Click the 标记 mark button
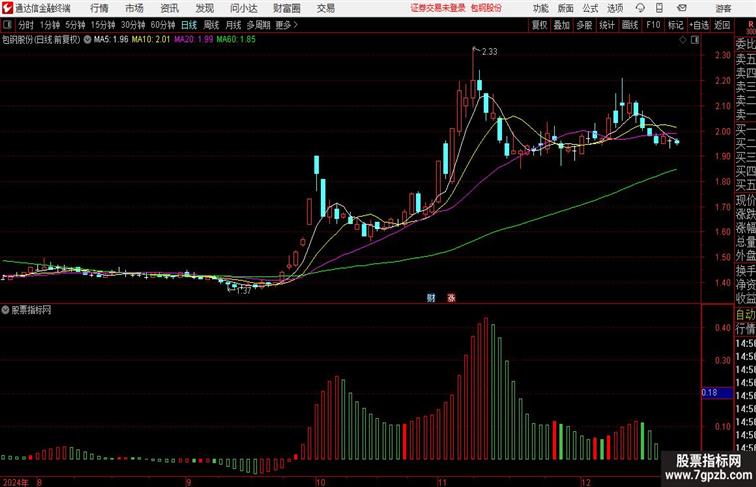The image size is (756, 487). point(675,25)
